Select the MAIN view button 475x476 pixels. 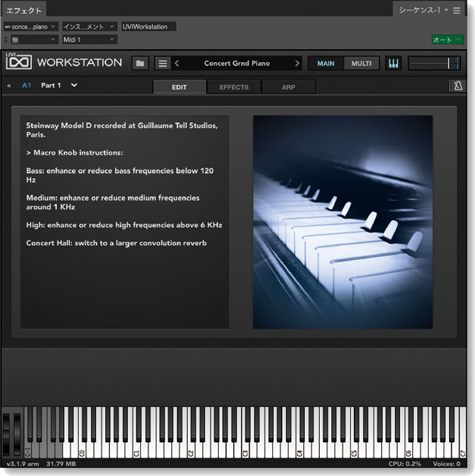[325, 64]
